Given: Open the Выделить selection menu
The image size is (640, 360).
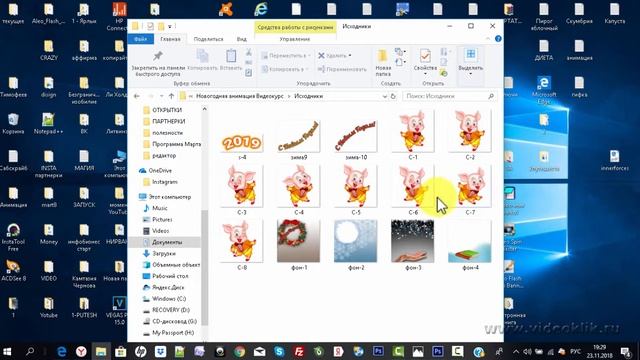Looking at the screenshot, I should point(471,62).
